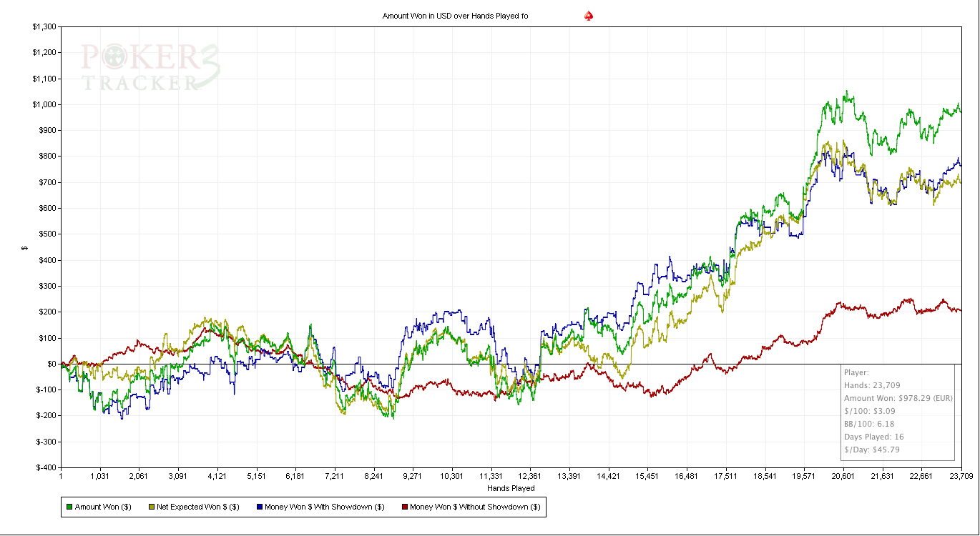Click the '8,241' x-axis label
This screenshot has width=980, height=536.
373,475
